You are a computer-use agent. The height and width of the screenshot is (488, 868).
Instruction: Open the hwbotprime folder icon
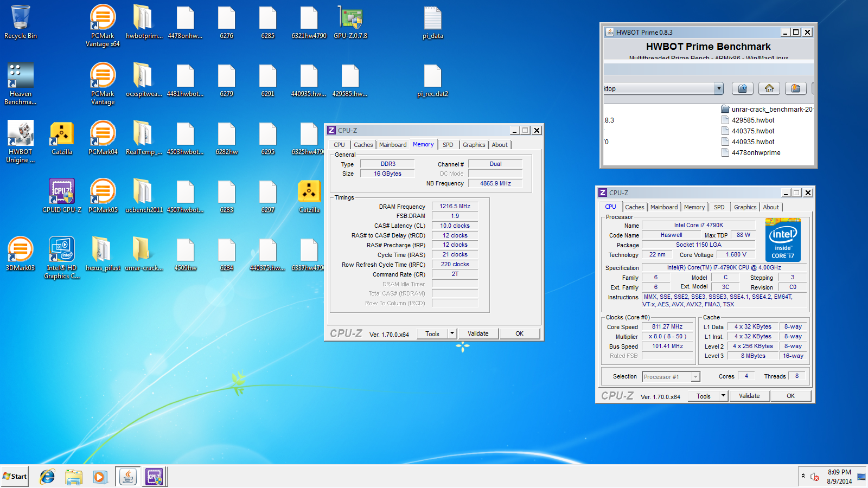(x=144, y=22)
